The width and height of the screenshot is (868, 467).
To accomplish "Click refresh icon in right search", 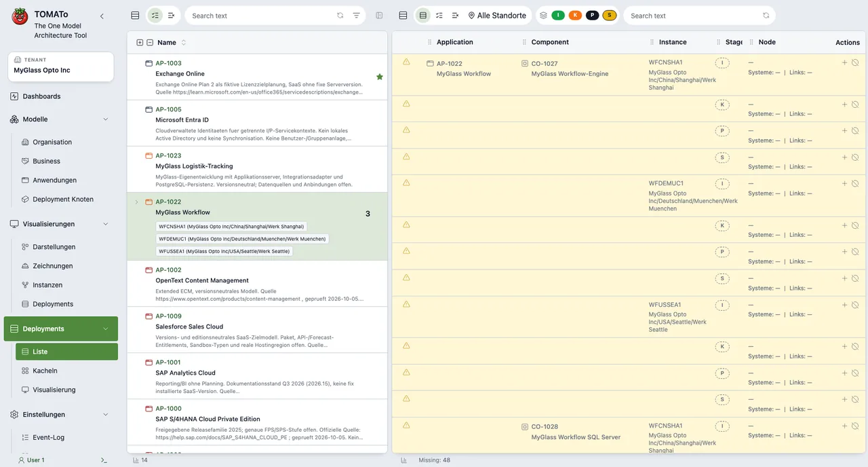I will coord(766,16).
